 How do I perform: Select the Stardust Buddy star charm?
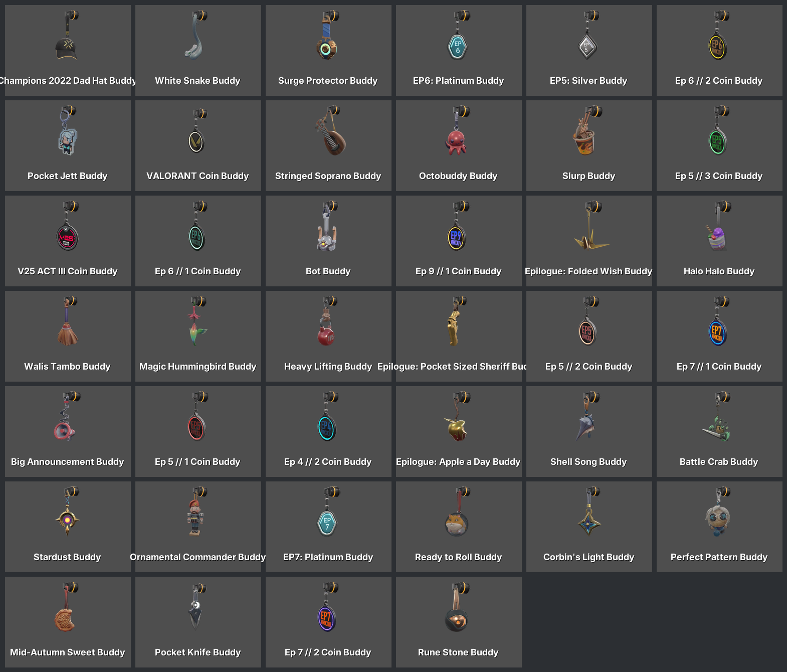pos(68,512)
